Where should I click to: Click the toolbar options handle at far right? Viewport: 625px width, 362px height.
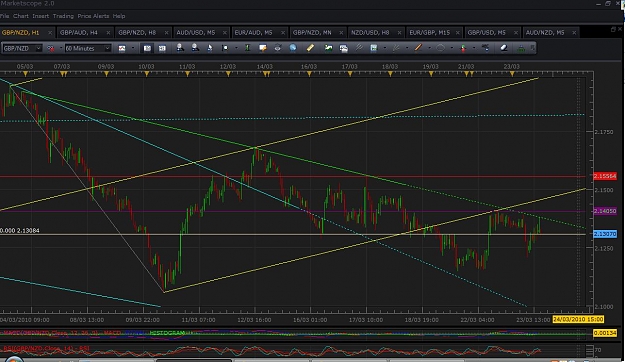coord(533,48)
